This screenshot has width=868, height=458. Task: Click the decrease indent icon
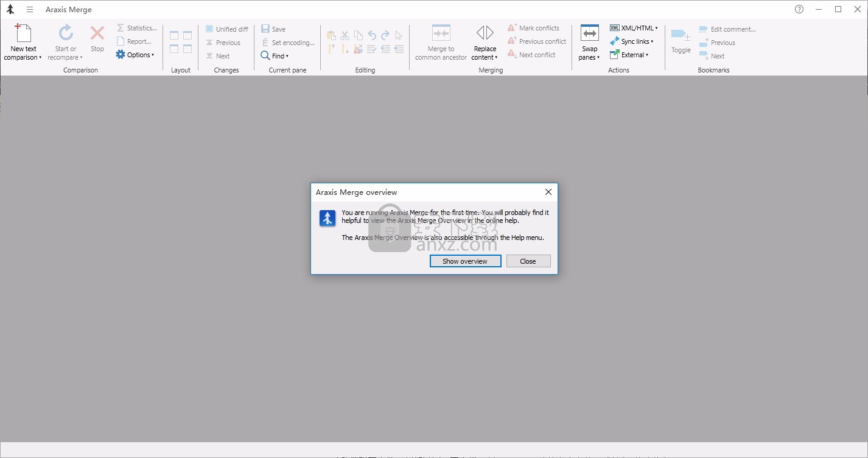pyautogui.click(x=385, y=49)
